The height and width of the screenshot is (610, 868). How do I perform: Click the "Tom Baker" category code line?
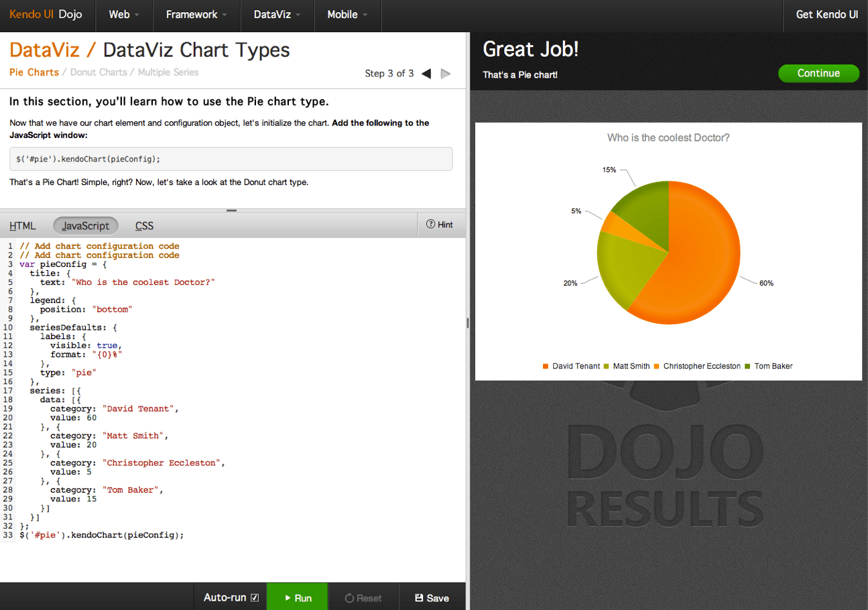click(107, 490)
